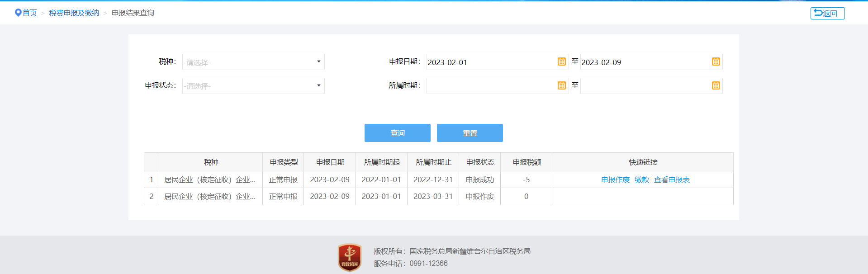This screenshot has height=274, width=868.
Task: Open 税费申报及缴纳 breadcrumb link
Action: click(x=74, y=13)
